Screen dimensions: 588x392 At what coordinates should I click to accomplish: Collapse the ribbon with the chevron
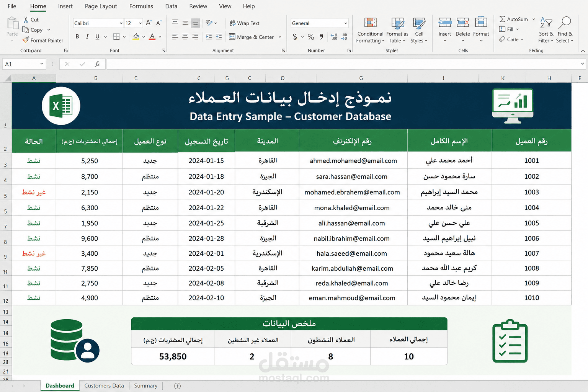pos(583,51)
